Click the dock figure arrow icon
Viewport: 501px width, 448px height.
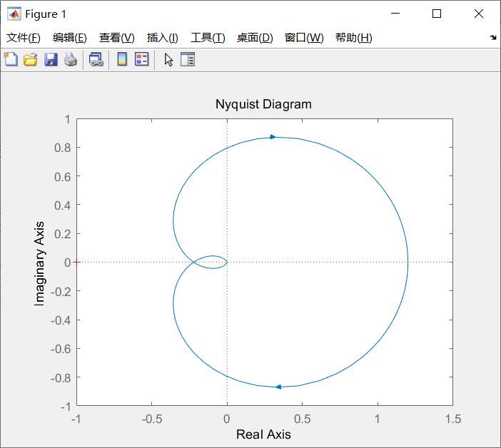click(x=493, y=38)
